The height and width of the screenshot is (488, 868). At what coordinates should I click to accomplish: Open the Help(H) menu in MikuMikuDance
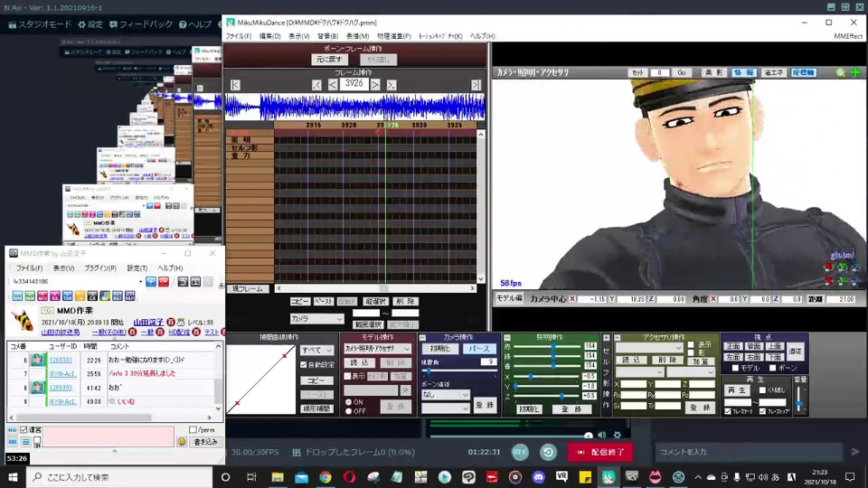(x=482, y=36)
